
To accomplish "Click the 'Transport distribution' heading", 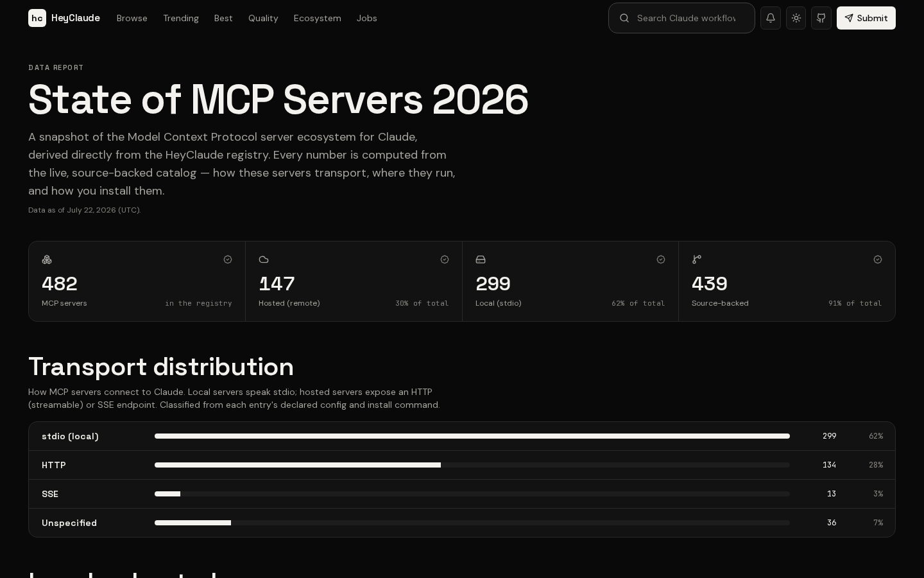I will 161,367.
